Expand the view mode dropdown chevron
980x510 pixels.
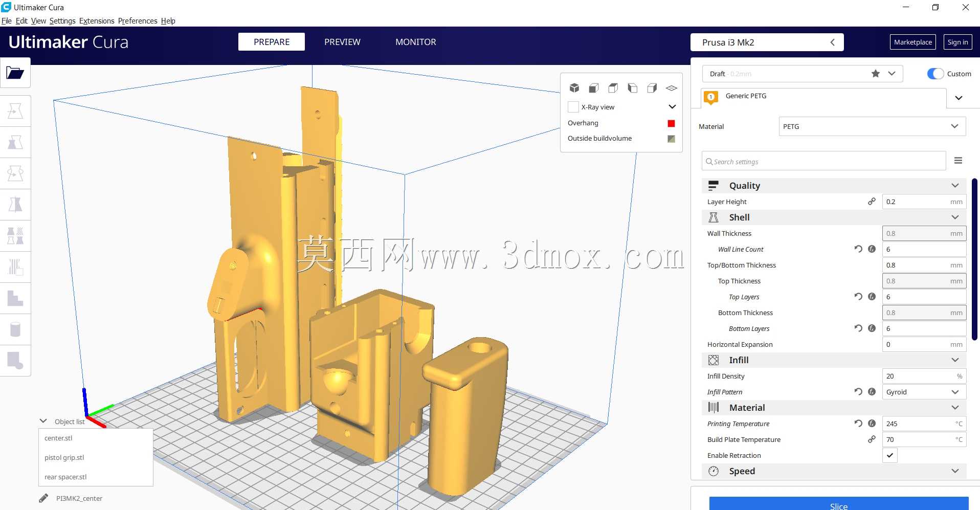click(672, 107)
